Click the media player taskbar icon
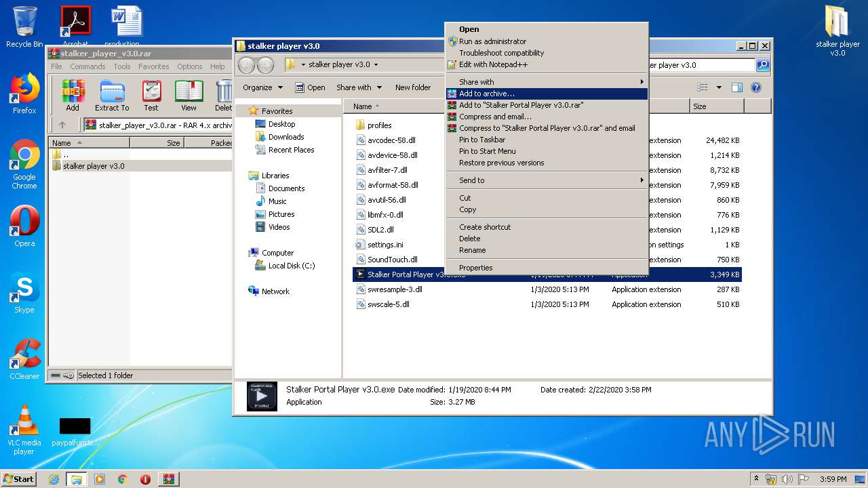 (x=100, y=479)
